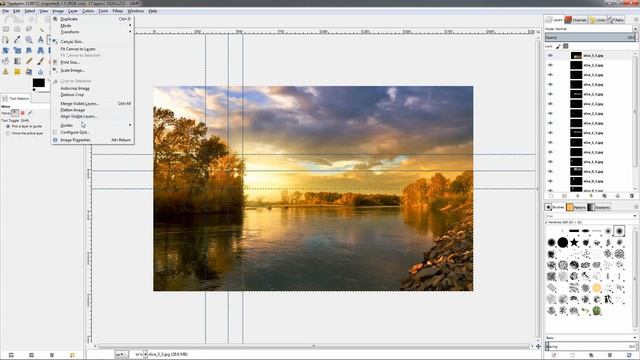Screen dimensions: 640x360
Task: Hide the topmost highlighted layer via eye
Action: 550,56
